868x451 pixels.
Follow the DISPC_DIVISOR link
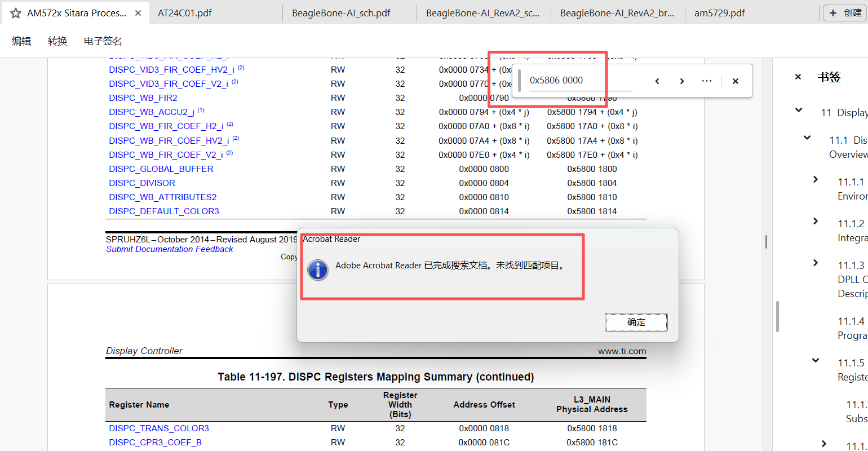pos(142,183)
